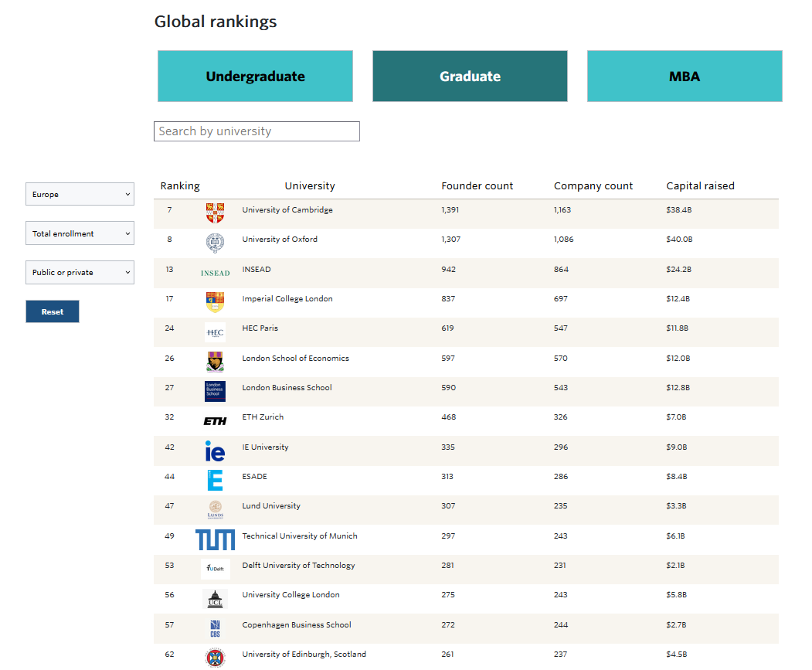Screen dimensions: 812x670
Task: Click the CBS Copenhagen logo
Action: (x=215, y=628)
